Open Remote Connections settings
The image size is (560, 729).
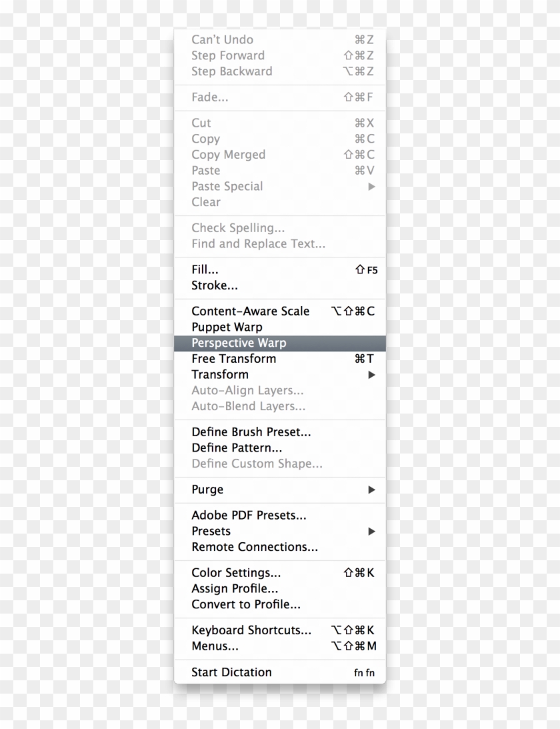[x=253, y=547]
